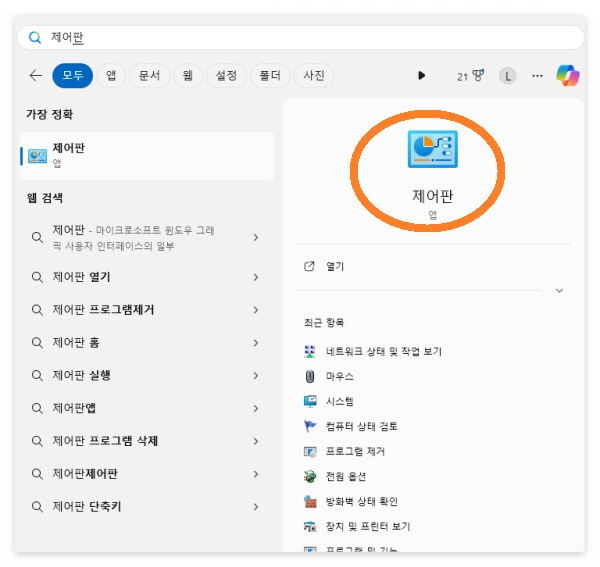The width and height of the screenshot is (600, 567).
Task: Click Control Panel icon in best match row
Action: point(38,156)
